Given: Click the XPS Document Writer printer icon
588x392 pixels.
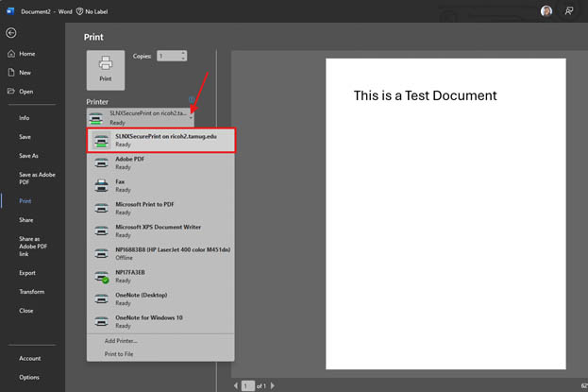Looking at the screenshot, I should pos(101,231).
